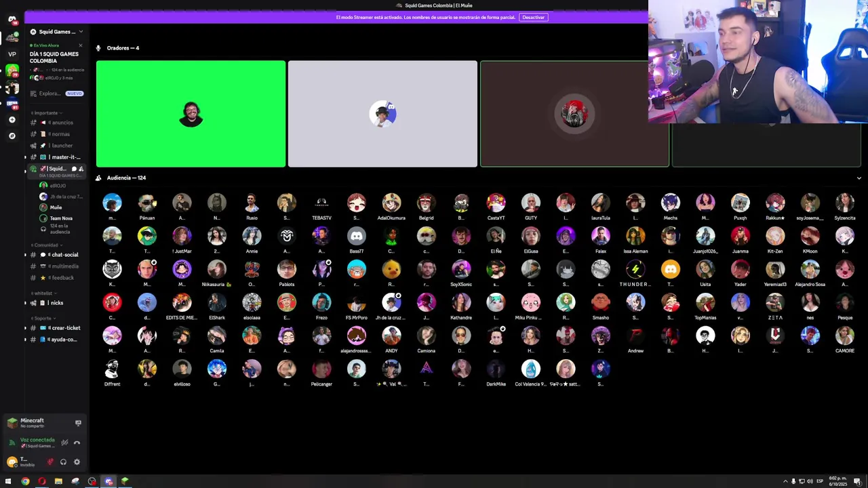868x488 pixels.
Task: Click Issa Aleman audience avatar
Action: point(635,236)
